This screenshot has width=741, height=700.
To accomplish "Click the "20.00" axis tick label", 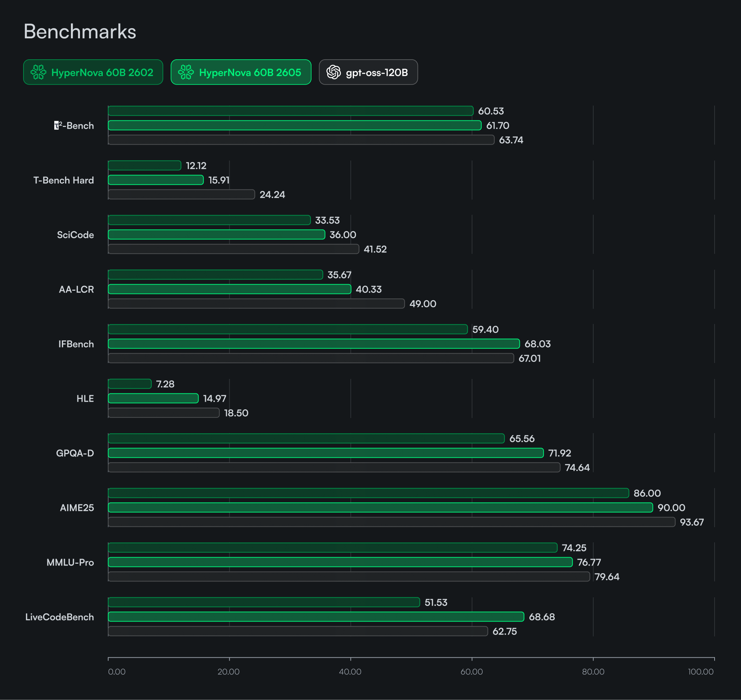I will 229,672.
